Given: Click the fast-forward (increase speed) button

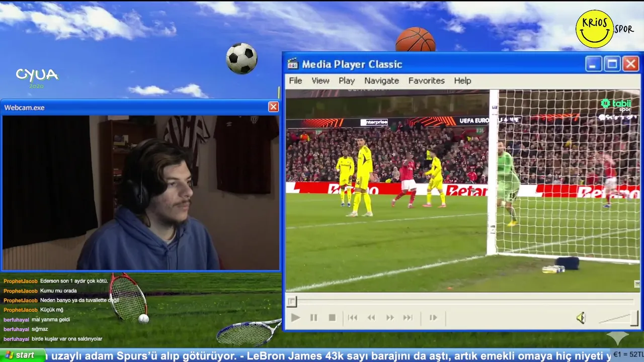Looking at the screenshot, I should pyautogui.click(x=390, y=318).
